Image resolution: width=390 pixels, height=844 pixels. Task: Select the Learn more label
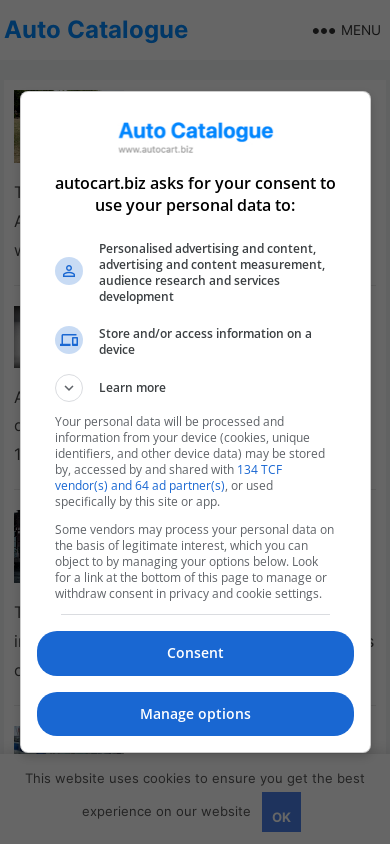(x=132, y=388)
